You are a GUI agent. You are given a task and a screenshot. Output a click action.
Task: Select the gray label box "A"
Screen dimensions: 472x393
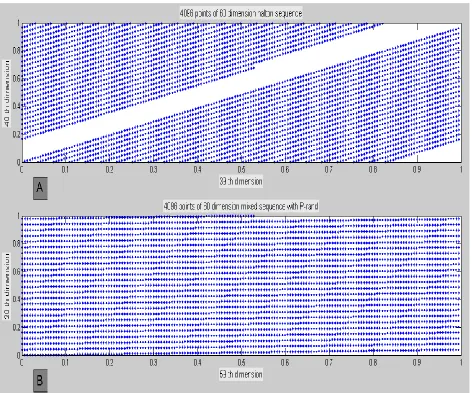point(40,188)
